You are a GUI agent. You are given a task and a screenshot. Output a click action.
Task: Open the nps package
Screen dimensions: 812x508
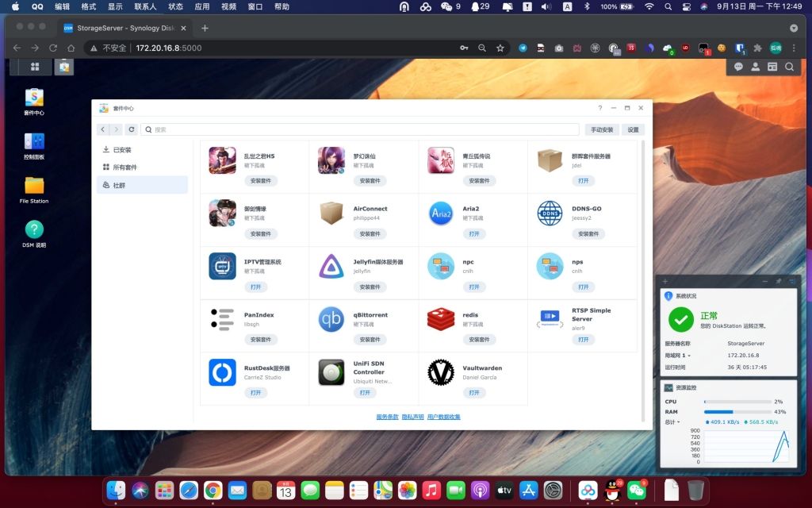[583, 287]
